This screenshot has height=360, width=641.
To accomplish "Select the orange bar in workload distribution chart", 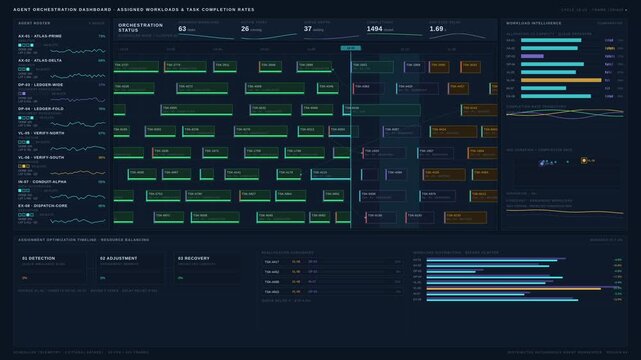I will coord(513,289).
